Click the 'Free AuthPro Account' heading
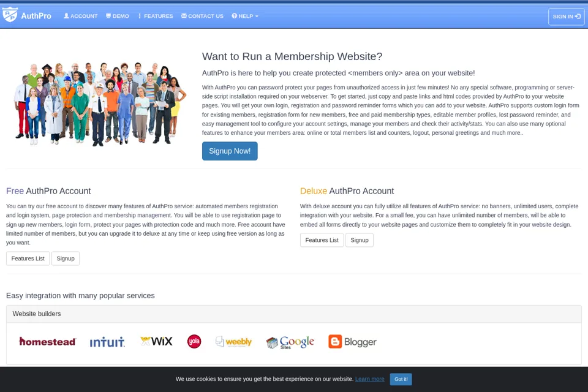The width and height of the screenshot is (588, 392). pyautogui.click(x=48, y=191)
